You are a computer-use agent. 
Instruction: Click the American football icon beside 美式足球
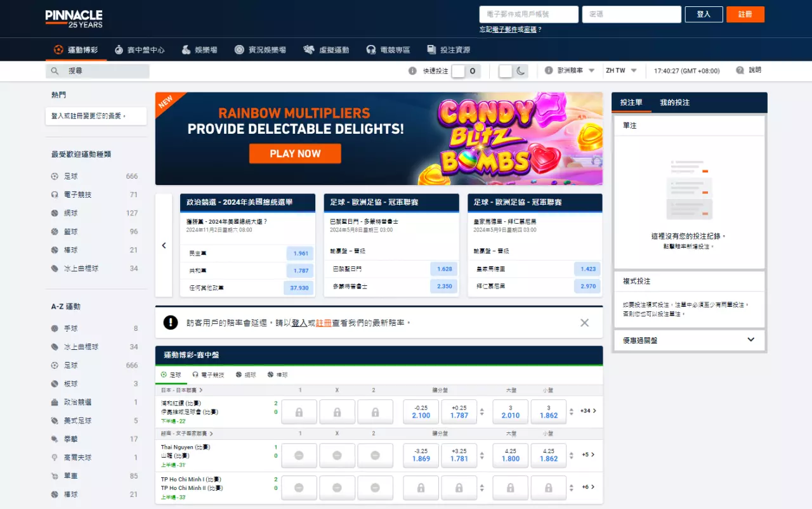coord(55,420)
